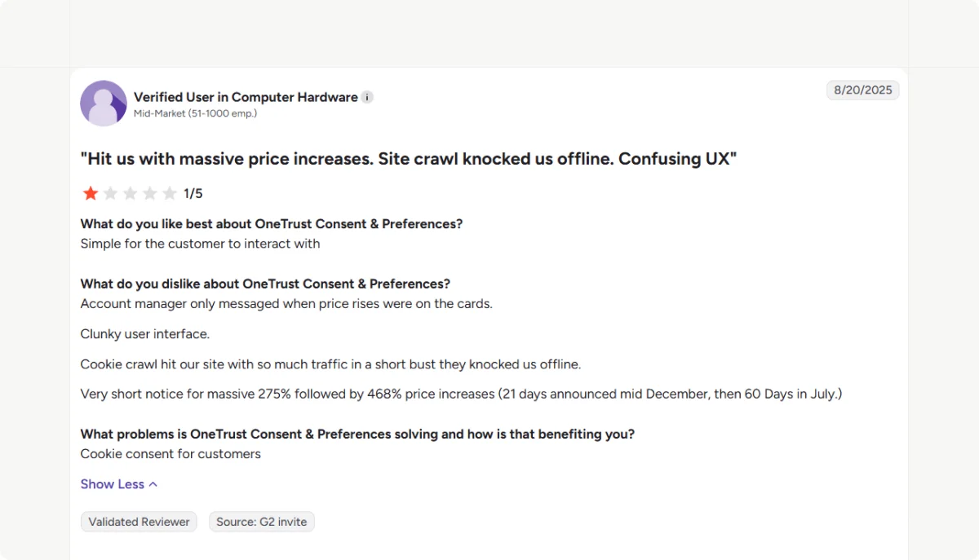This screenshot has height=560, width=979.
Task: Click the 'Cookie consent for customers' answer text
Action: 171,454
